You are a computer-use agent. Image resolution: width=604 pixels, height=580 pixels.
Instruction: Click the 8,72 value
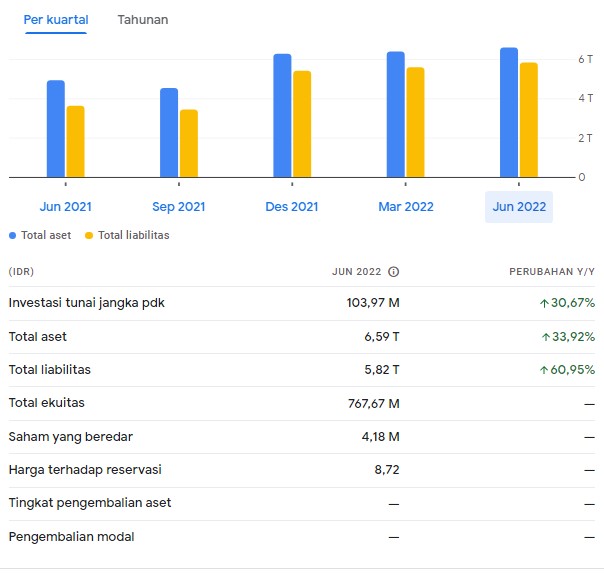(x=387, y=470)
